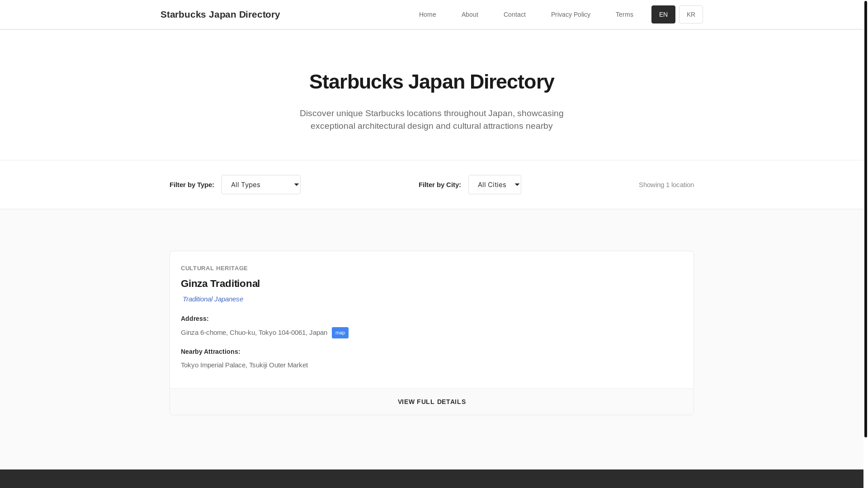Open the Privacy Policy page

pos(571,14)
